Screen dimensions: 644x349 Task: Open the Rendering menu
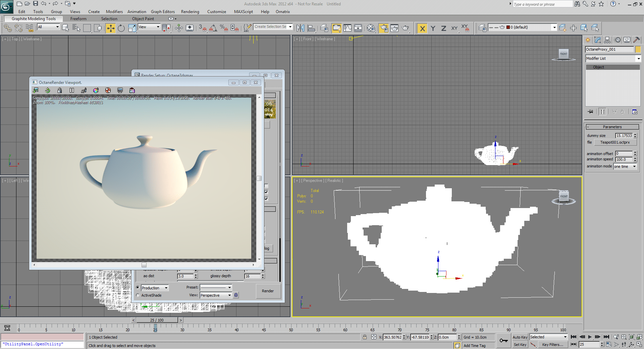(x=190, y=12)
